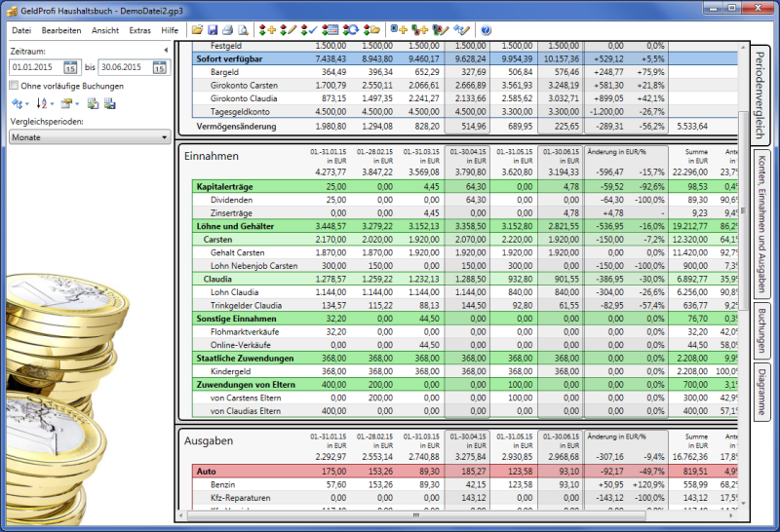
Task: Click into the start date field 01.01.2015
Action: (35, 68)
